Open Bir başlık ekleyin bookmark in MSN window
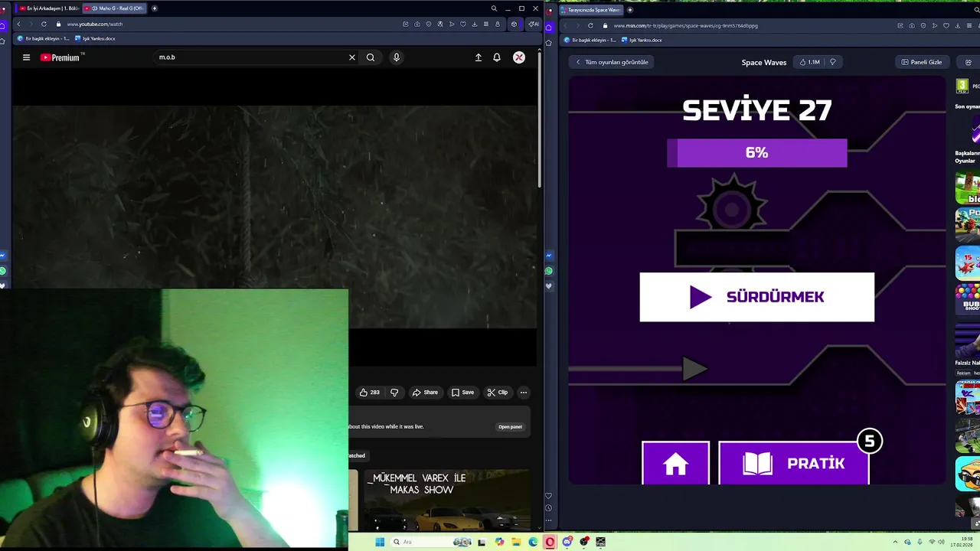Viewport: 980px width, 551px height. 590,40
